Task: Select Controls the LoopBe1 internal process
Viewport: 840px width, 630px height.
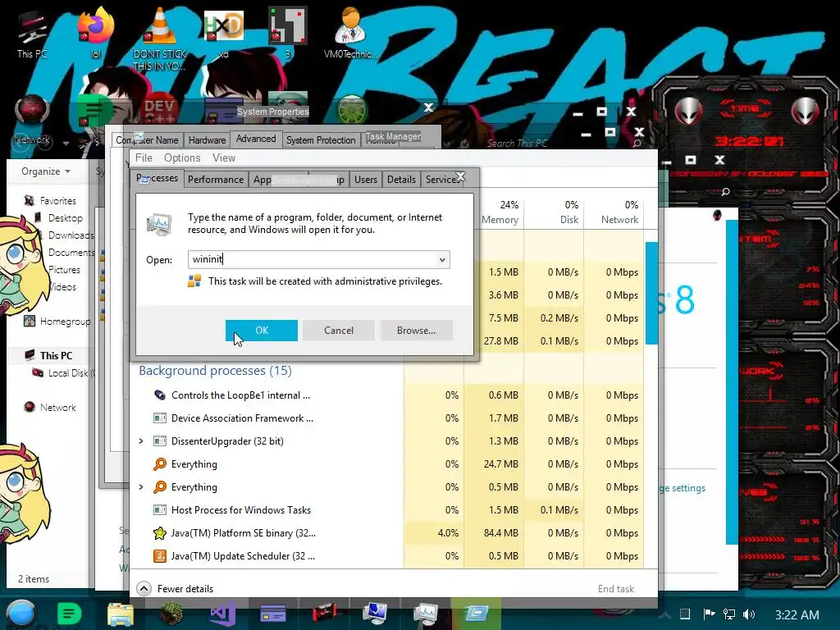Action: click(387, 395)
